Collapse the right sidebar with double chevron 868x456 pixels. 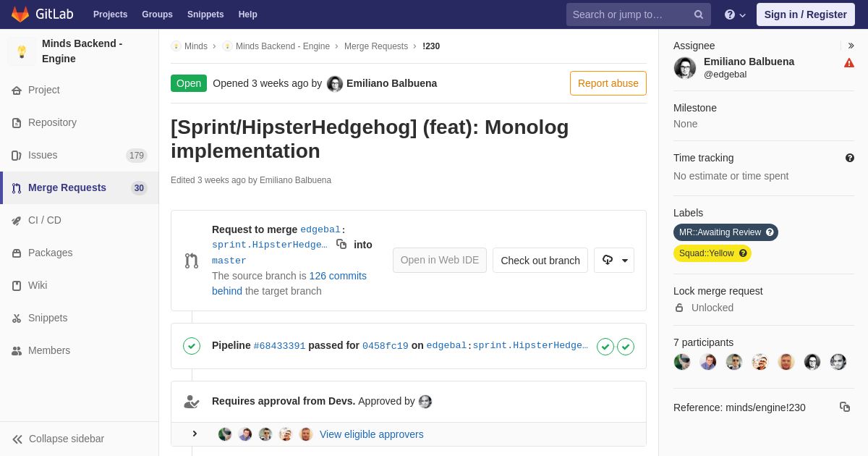pyautogui.click(x=851, y=46)
